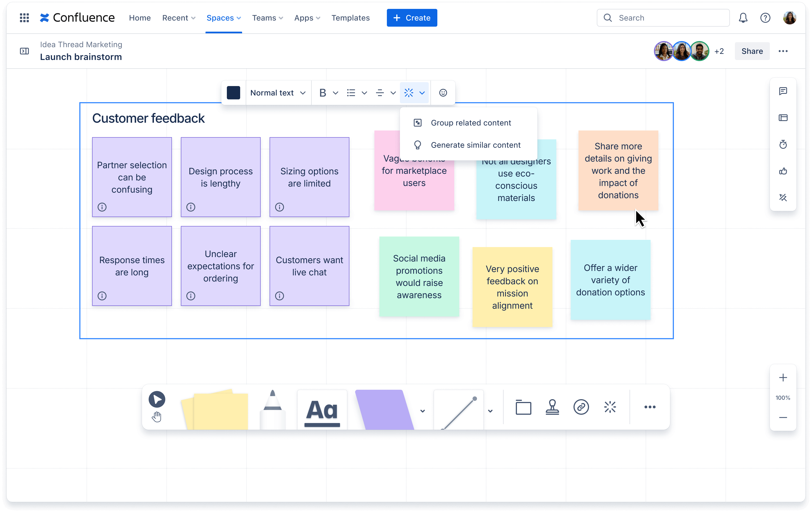This screenshot has width=812, height=513.
Task: Click the stamp/mark tool icon
Action: point(552,407)
